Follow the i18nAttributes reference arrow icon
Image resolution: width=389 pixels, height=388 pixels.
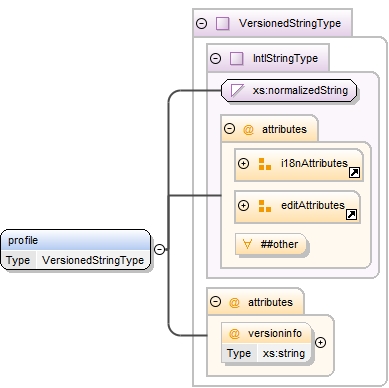point(354,172)
